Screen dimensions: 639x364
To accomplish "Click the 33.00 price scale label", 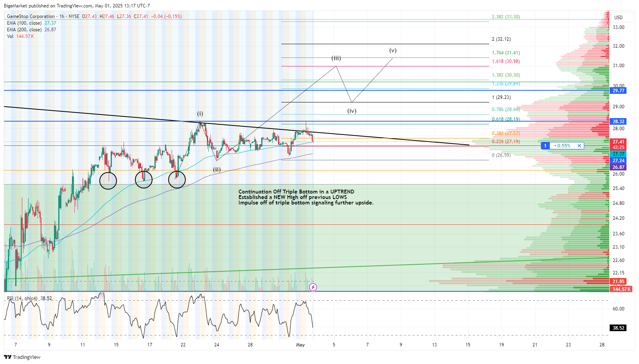I will point(618,27).
